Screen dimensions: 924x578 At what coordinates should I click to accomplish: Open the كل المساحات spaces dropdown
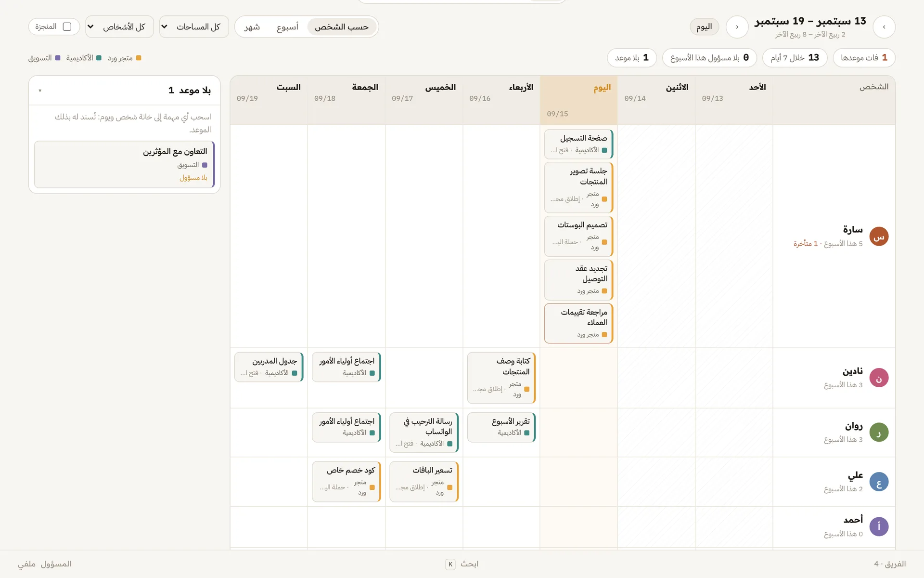point(194,26)
